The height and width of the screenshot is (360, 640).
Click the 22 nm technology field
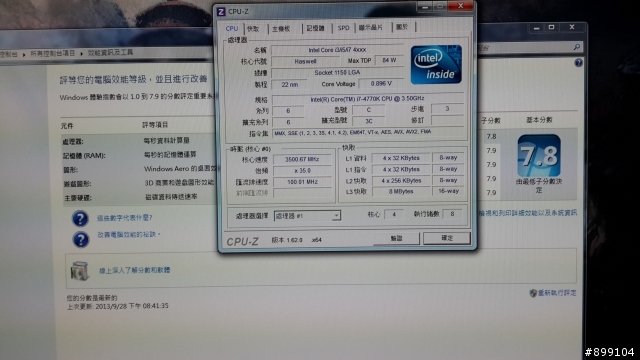point(289,85)
